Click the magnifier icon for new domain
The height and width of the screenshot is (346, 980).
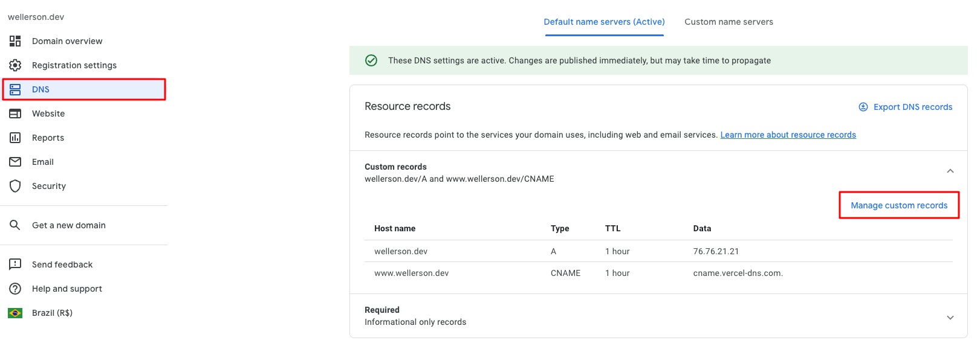15,225
